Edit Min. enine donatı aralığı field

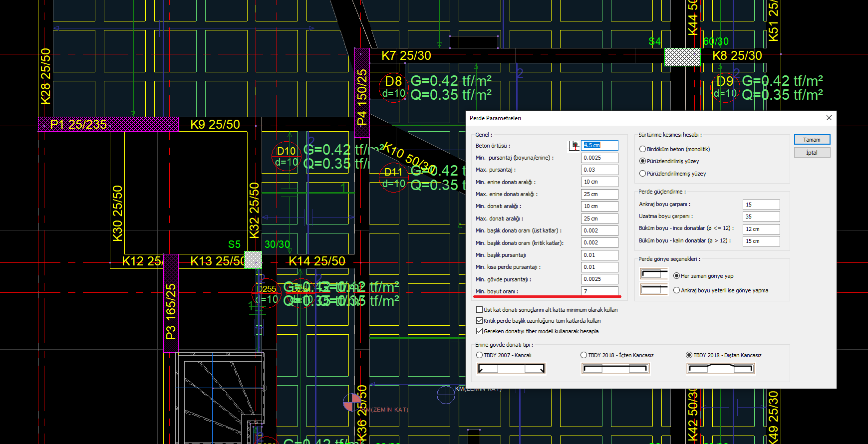click(x=599, y=182)
